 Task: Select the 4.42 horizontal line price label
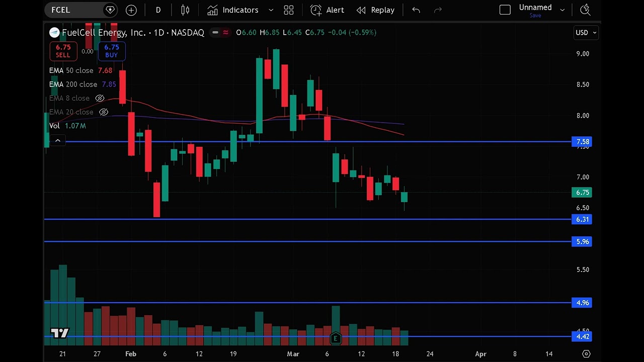[x=582, y=336]
